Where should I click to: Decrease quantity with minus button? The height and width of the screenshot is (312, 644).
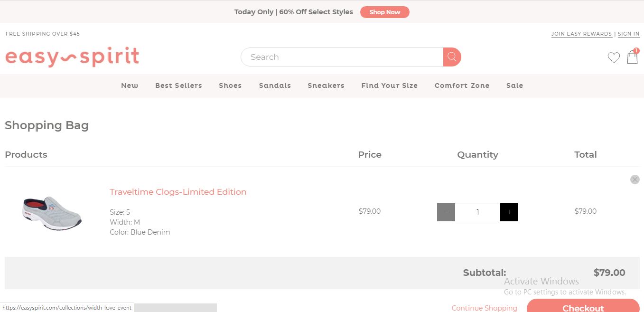(446, 212)
